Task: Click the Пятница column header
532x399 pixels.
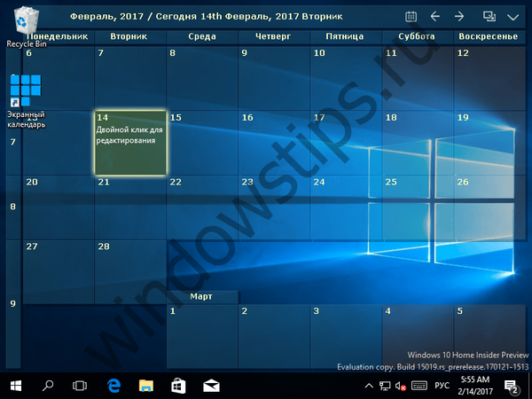Action: click(345, 36)
